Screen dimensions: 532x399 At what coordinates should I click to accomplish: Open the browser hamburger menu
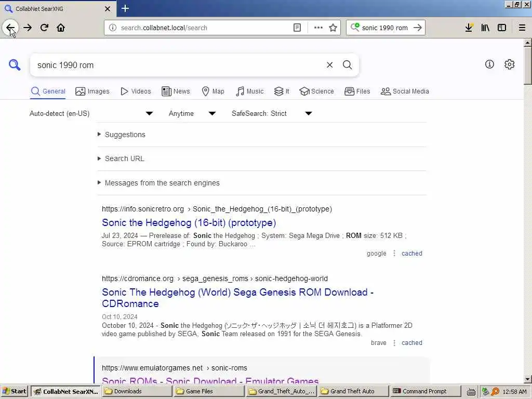tap(522, 28)
